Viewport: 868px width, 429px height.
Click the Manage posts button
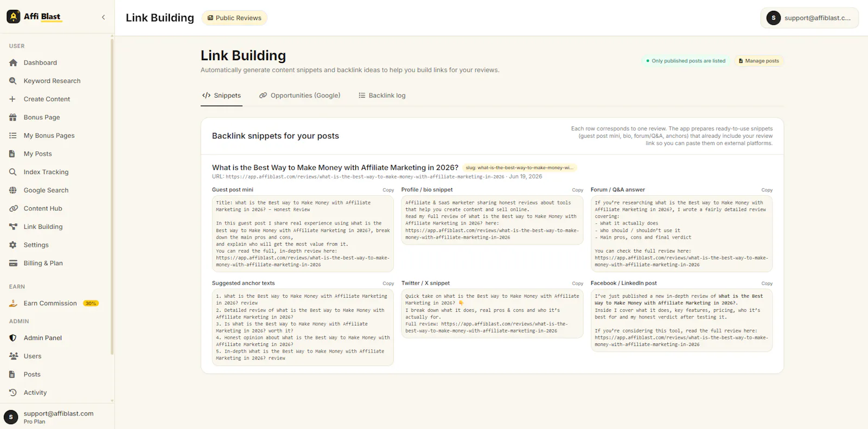tap(759, 61)
